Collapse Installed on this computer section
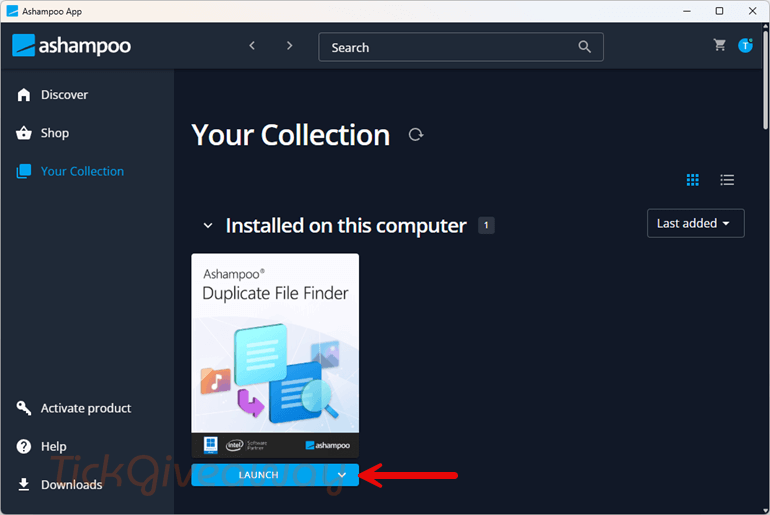 (208, 226)
